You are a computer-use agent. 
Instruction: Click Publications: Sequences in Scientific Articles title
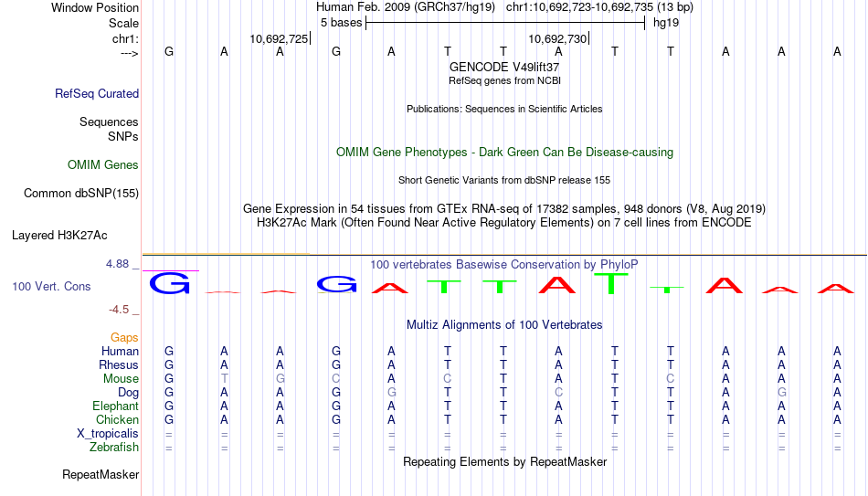pyautogui.click(x=504, y=109)
